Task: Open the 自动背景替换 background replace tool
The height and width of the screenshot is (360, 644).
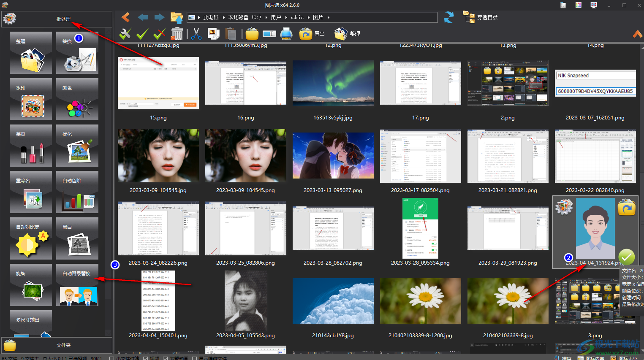Action: (x=77, y=285)
